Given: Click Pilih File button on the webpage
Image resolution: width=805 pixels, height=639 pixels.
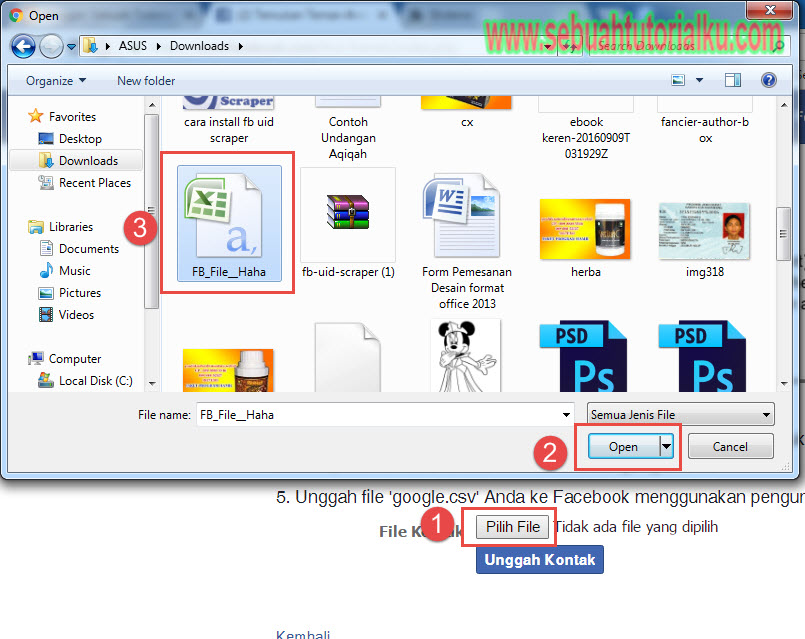Looking at the screenshot, I should click(x=512, y=527).
